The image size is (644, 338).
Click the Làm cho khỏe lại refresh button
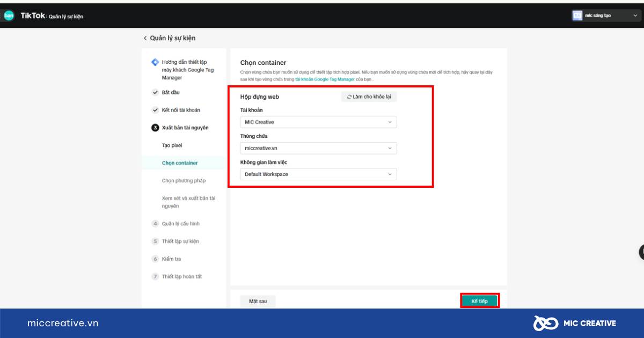point(369,97)
